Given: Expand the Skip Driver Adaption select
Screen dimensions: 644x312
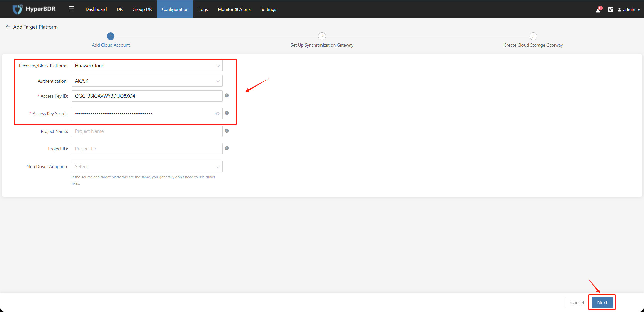Looking at the screenshot, I should [147, 167].
